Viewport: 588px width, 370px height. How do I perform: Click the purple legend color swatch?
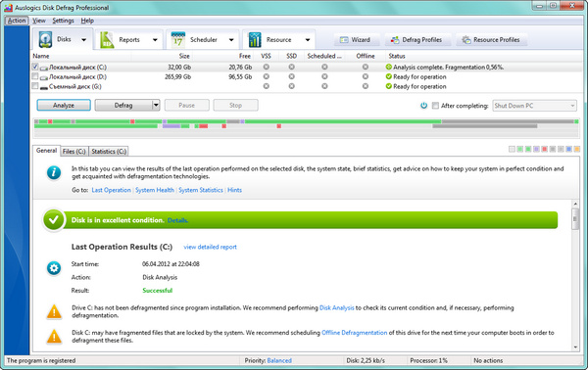click(536, 149)
